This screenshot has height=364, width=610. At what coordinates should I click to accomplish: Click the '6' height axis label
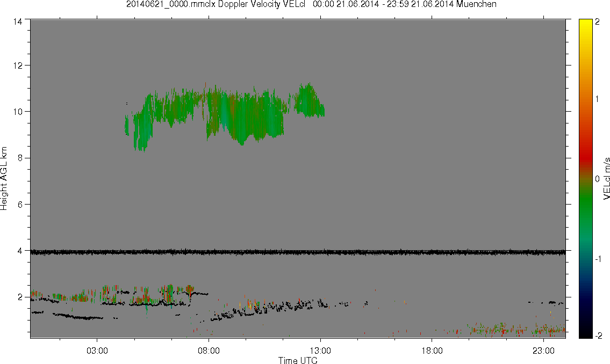(19, 205)
